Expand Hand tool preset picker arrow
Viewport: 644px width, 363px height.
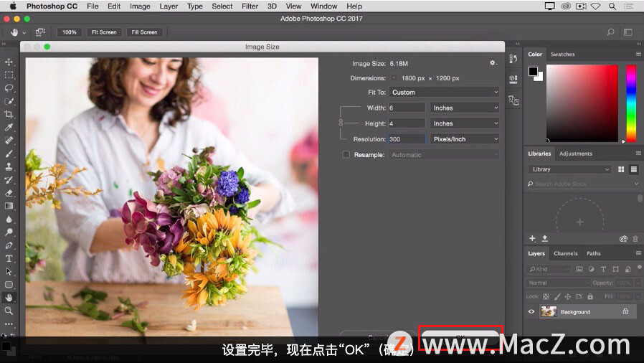point(24,32)
